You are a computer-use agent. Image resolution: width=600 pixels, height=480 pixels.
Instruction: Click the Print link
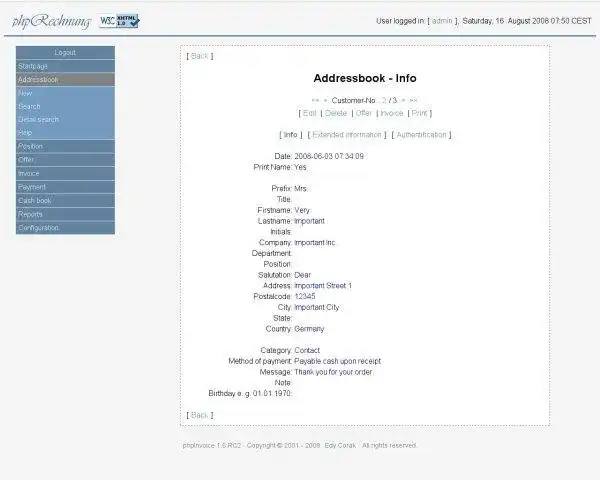pyautogui.click(x=419, y=113)
